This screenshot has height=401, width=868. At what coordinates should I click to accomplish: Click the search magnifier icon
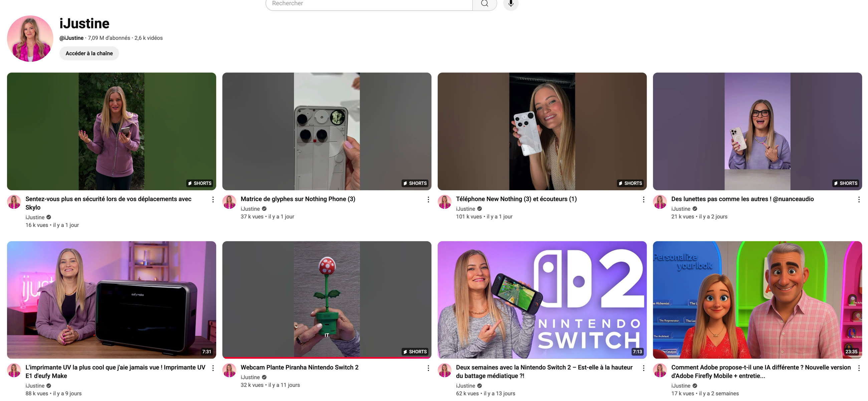click(484, 3)
